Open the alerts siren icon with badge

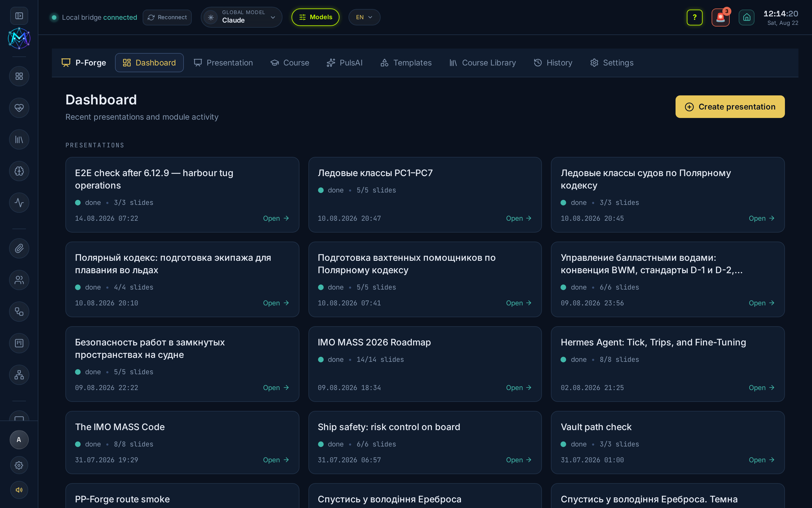point(721,17)
